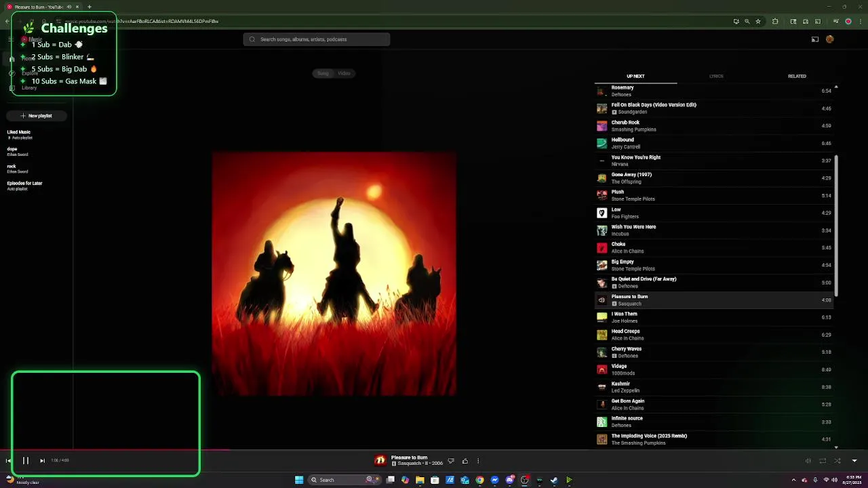
Task: Open the browser extensions puzzle icon
Action: pos(775,21)
